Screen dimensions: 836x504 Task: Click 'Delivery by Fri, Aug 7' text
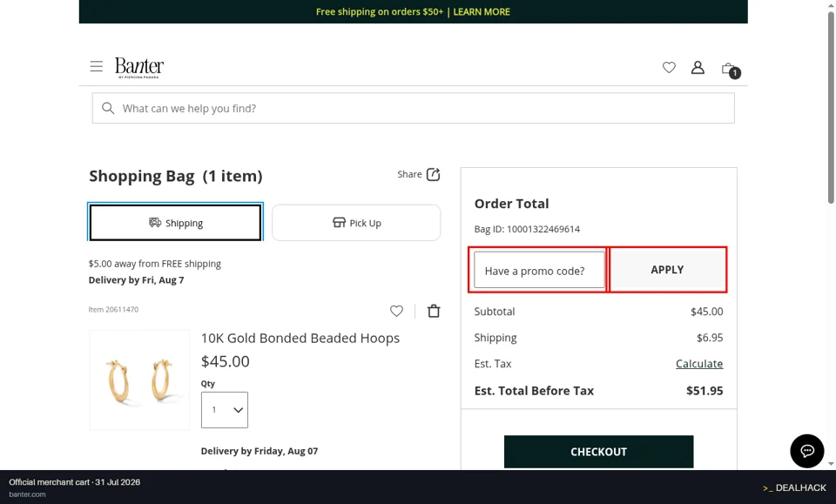click(x=136, y=280)
